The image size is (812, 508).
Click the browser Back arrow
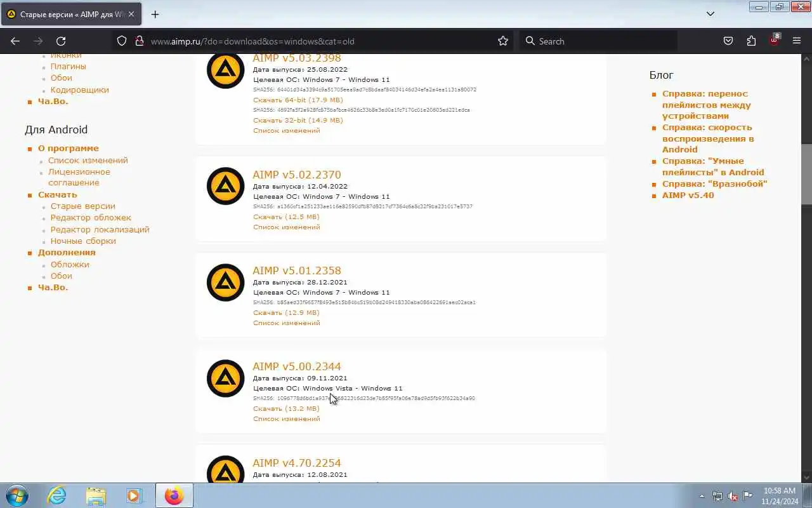click(15, 41)
